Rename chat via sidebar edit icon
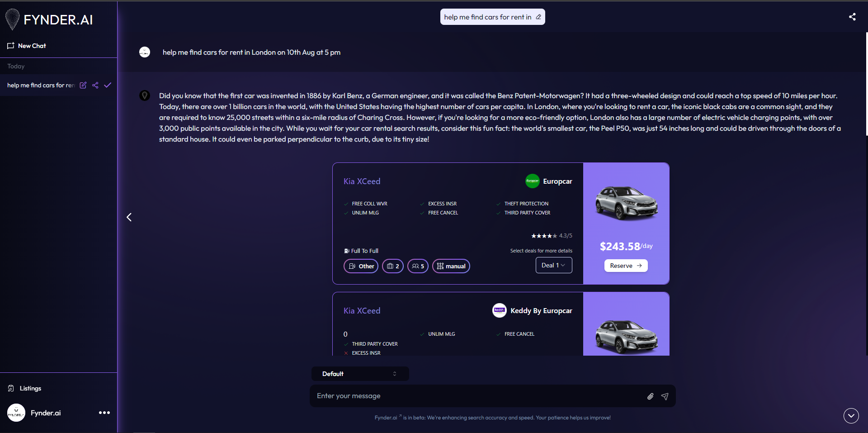 pyautogui.click(x=83, y=85)
